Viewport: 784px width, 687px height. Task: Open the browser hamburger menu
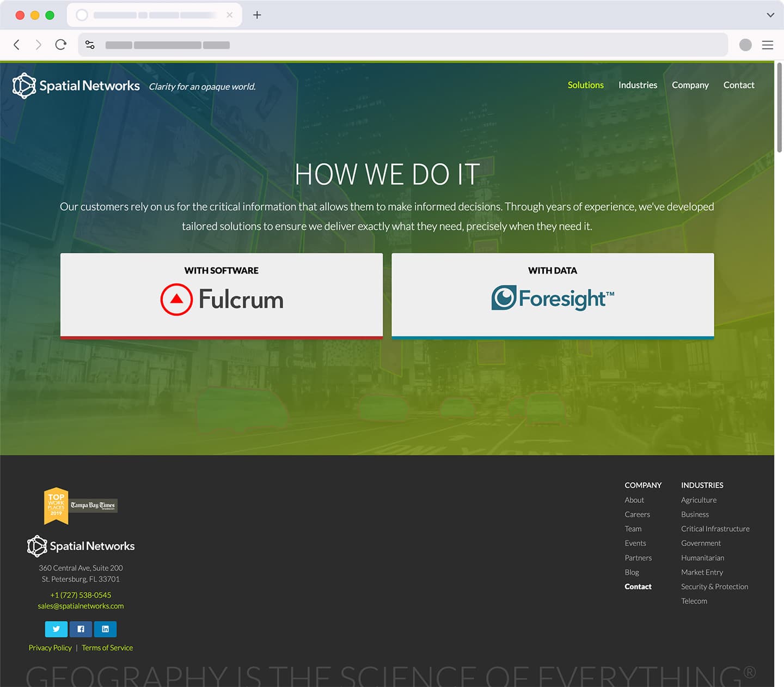pyautogui.click(x=768, y=45)
